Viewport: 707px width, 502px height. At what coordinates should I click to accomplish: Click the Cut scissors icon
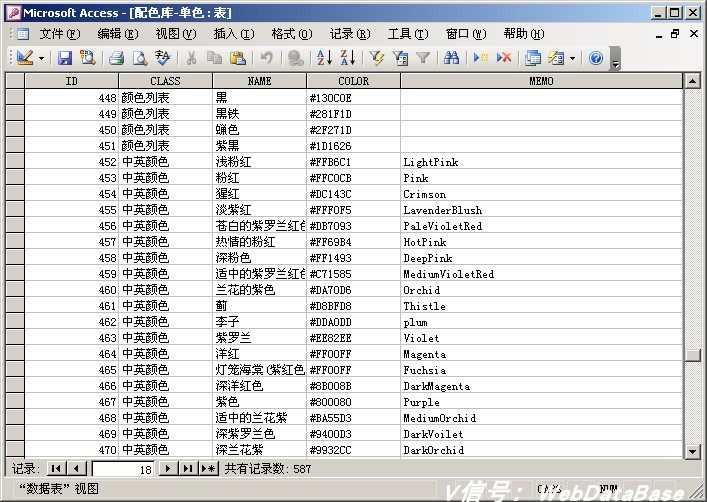[x=191, y=58]
